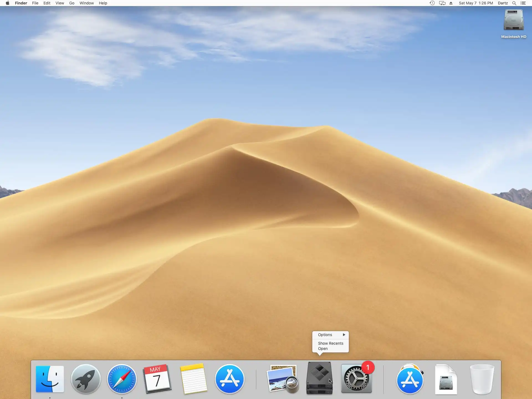Click the Time Machine menu bar icon
Screen dimensions: 532x399
(432, 3)
